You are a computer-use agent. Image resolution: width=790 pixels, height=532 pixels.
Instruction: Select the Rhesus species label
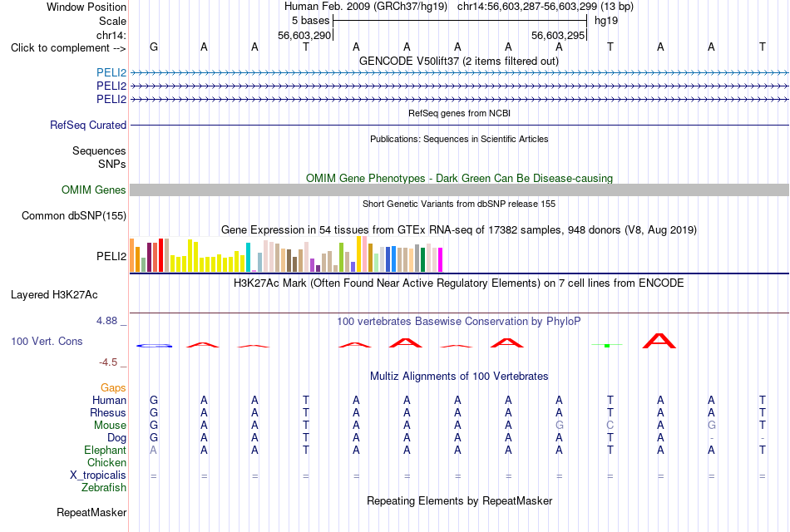[108, 412]
